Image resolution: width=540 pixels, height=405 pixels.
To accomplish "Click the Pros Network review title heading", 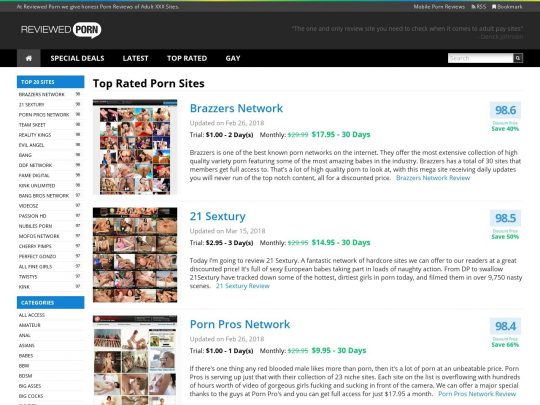I will coord(240,324).
